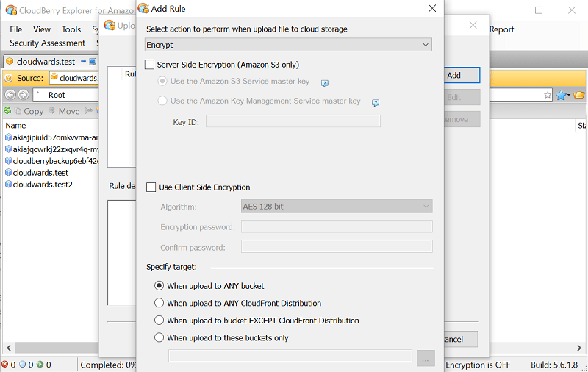Click the red error count status icon
588x372 pixels.
pos(5,364)
